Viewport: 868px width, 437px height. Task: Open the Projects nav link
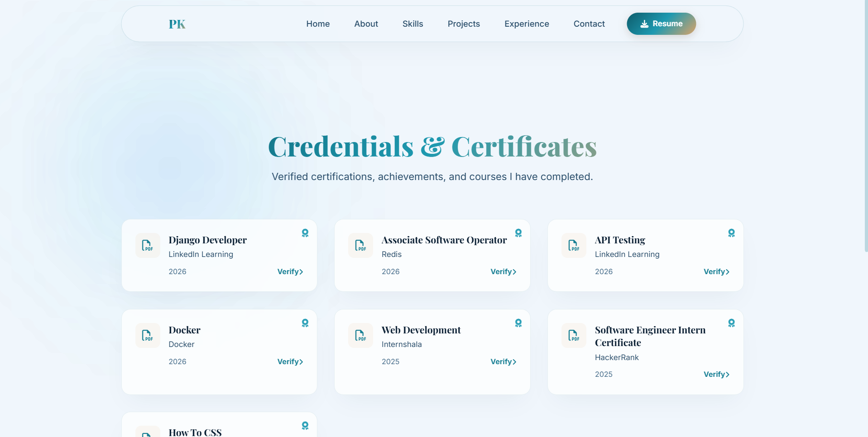pyautogui.click(x=464, y=24)
